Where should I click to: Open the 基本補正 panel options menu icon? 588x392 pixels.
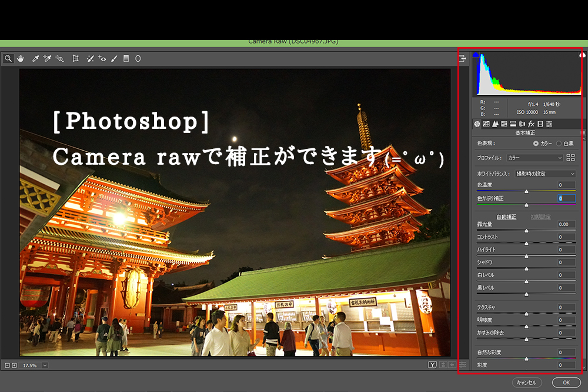pos(582,133)
